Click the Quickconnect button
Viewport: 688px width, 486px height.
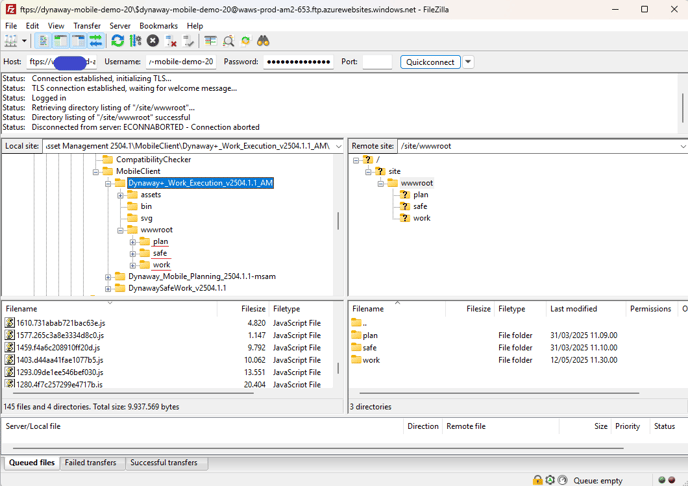[430, 62]
